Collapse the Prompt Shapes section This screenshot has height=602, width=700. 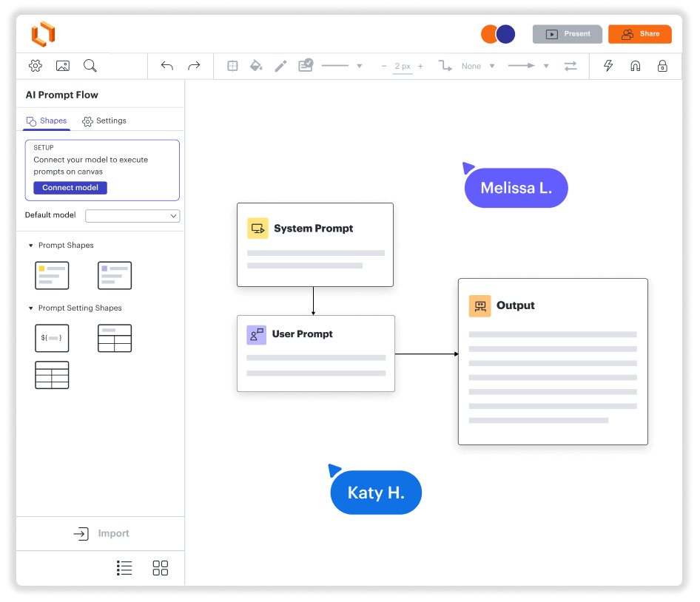tap(31, 246)
